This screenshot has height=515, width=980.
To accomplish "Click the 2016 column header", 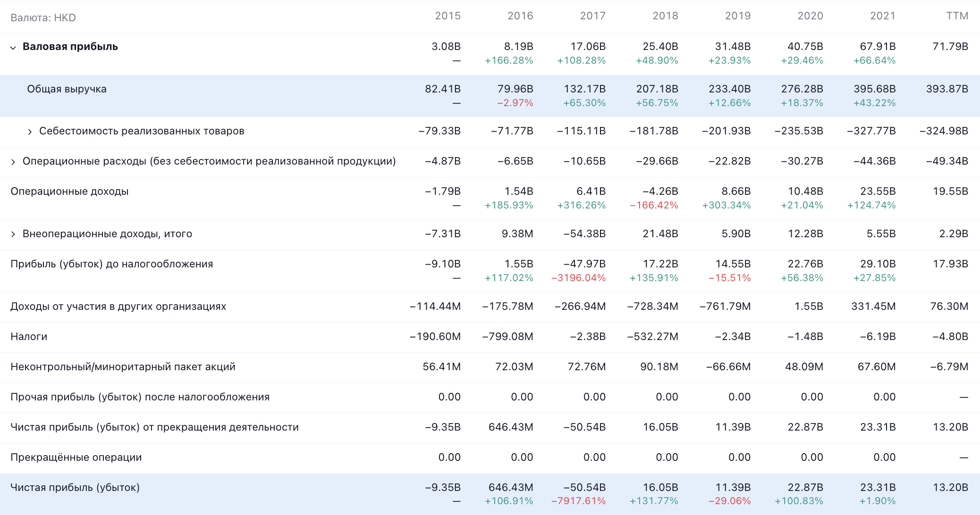I will pos(520,16).
